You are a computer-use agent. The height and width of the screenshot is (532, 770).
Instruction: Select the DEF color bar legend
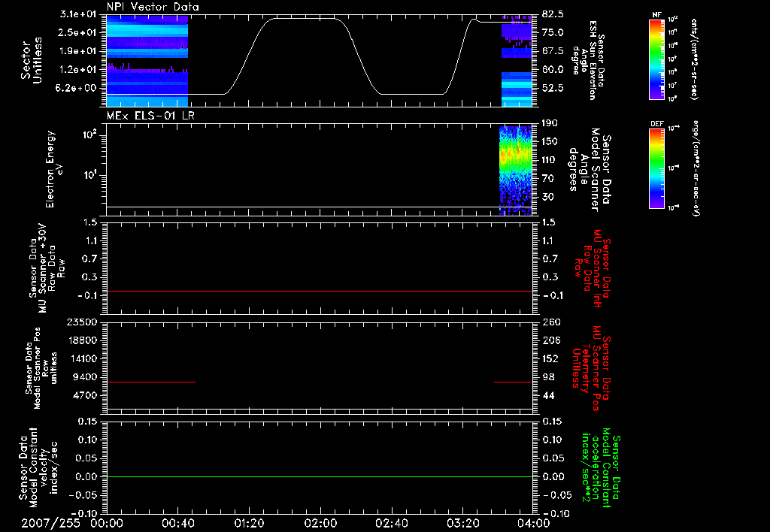(656, 168)
